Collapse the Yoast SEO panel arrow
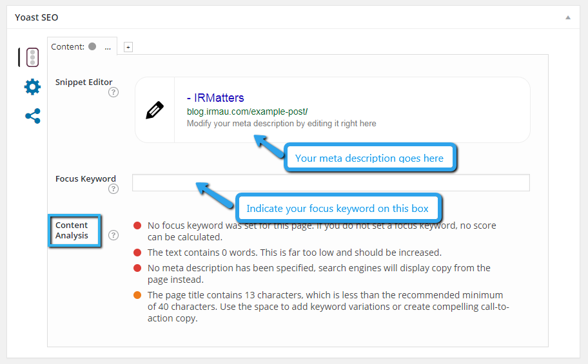 coord(568,17)
